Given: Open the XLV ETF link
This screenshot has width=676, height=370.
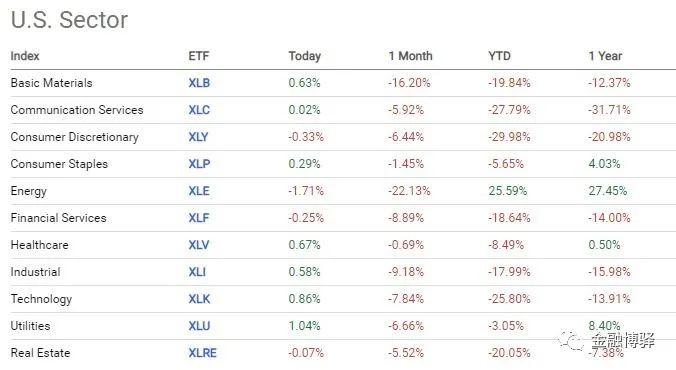Looking at the screenshot, I should pos(199,245).
